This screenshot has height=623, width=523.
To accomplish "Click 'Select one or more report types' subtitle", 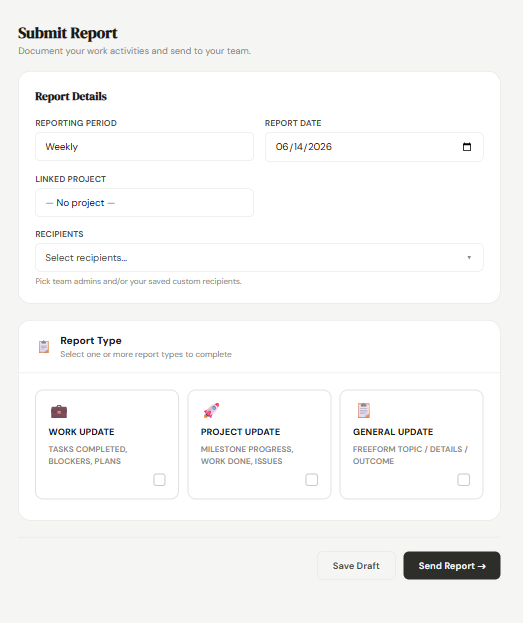I will (146, 354).
